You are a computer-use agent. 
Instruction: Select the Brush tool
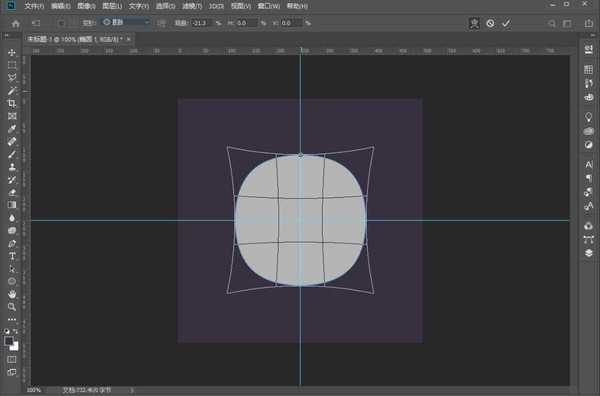point(12,154)
